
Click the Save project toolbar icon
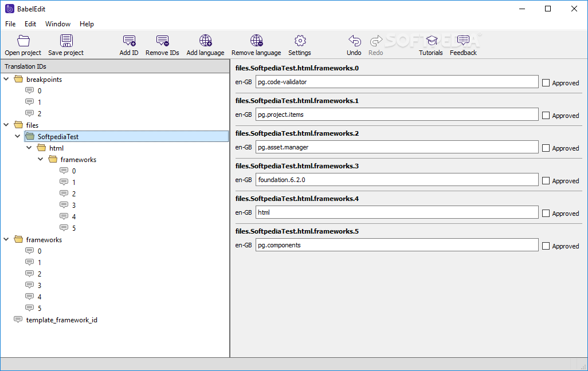pos(66,41)
